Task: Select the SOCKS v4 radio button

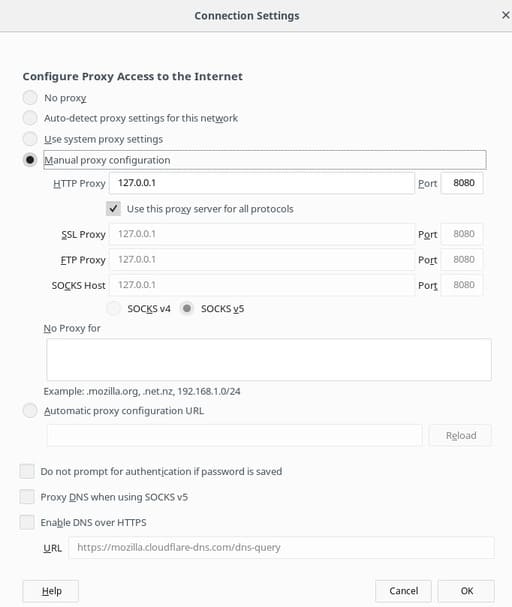Action: click(113, 309)
